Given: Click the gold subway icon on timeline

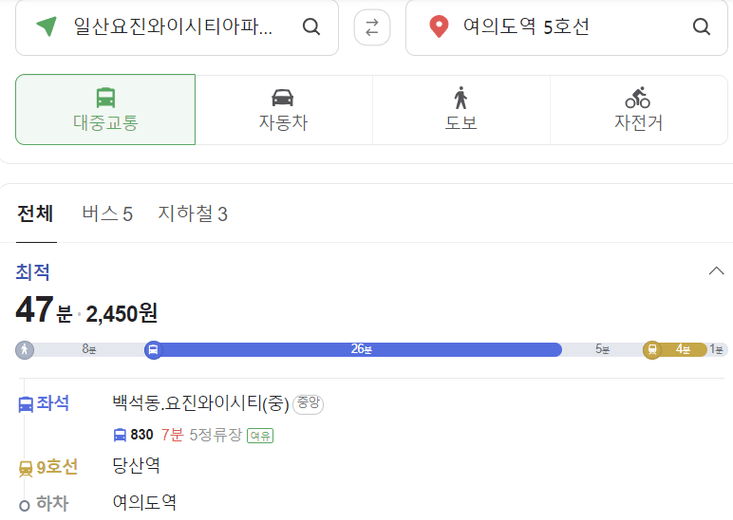Looking at the screenshot, I should pos(652,349).
